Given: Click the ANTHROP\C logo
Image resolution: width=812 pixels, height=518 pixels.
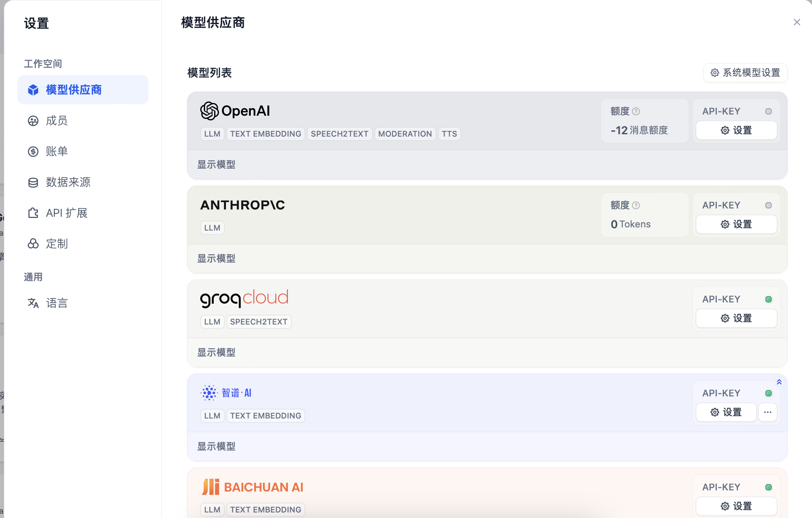Looking at the screenshot, I should 242,205.
